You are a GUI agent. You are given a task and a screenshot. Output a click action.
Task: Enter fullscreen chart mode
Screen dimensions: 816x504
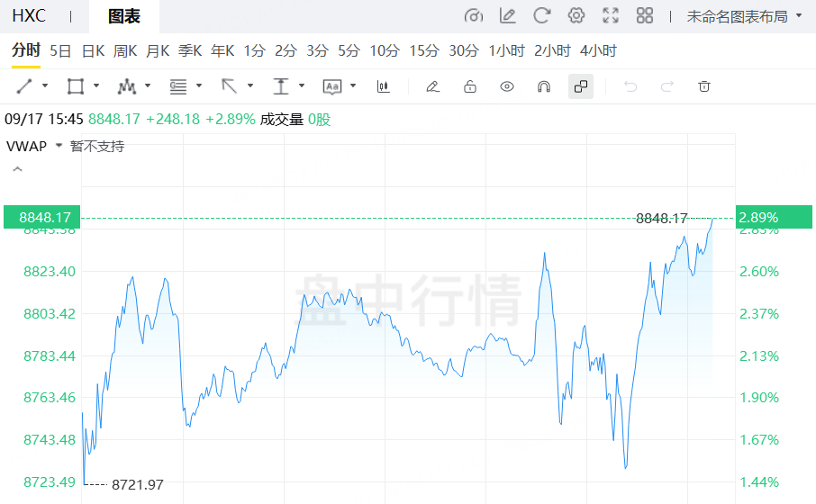point(611,16)
